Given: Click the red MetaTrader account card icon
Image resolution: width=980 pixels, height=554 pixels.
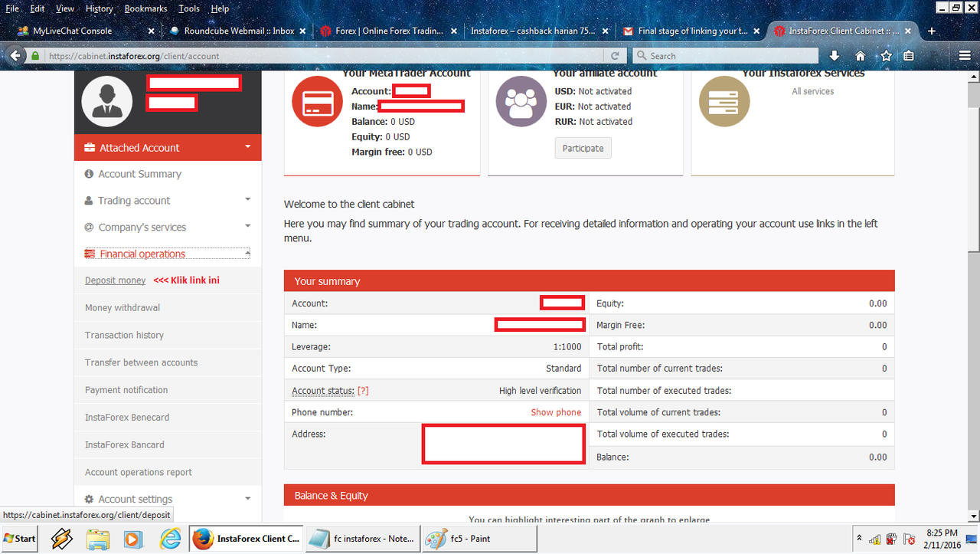Looking at the screenshot, I should [x=317, y=101].
